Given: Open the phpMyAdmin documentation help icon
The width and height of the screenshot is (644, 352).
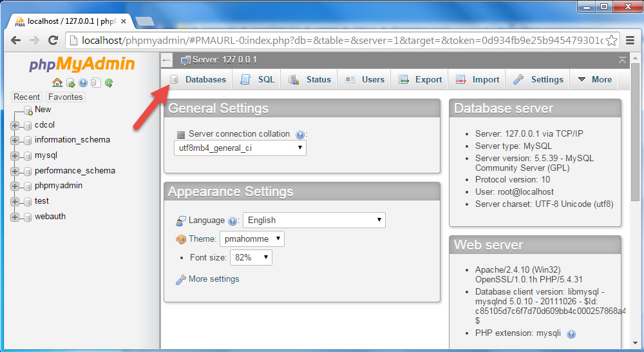Looking at the screenshot, I should (83, 83).
